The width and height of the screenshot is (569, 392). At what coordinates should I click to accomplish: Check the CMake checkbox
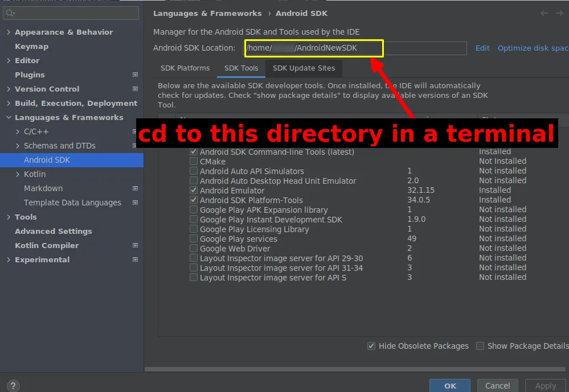(x=194, y=161)
